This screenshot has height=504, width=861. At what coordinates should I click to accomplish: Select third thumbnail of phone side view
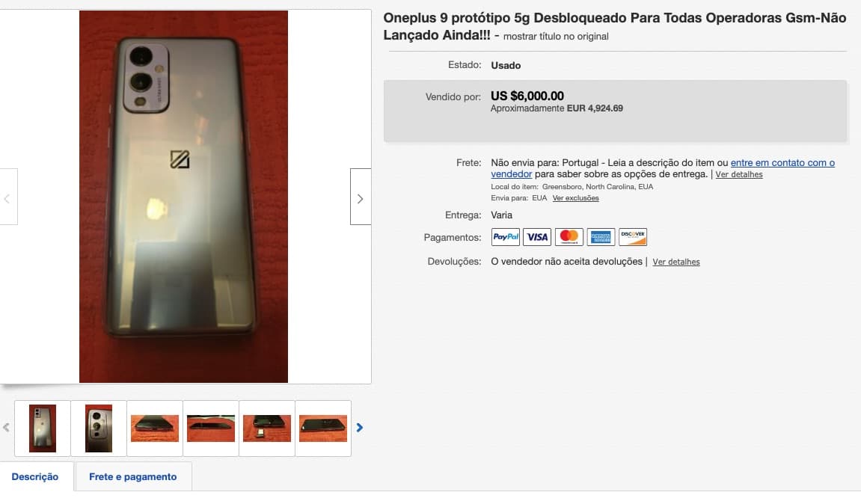[x=155, y=428]
